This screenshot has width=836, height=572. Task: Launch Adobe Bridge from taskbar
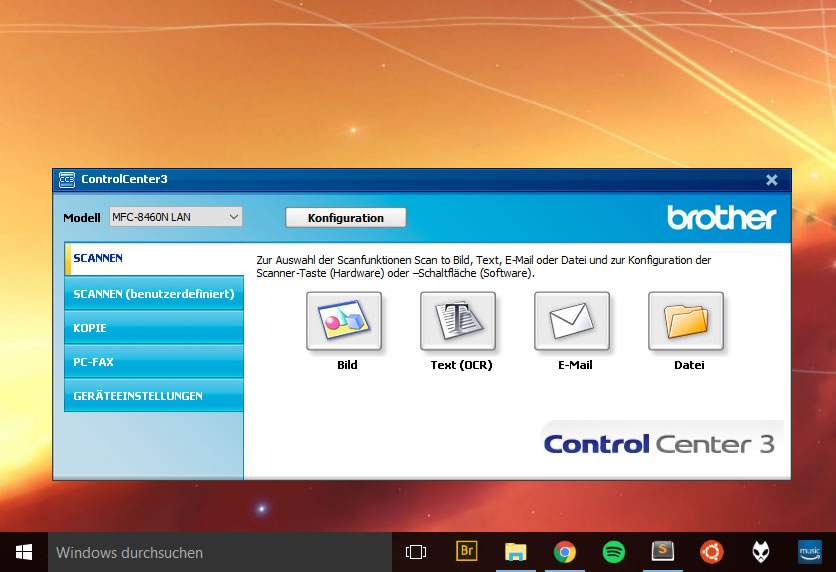click(467, 551)
